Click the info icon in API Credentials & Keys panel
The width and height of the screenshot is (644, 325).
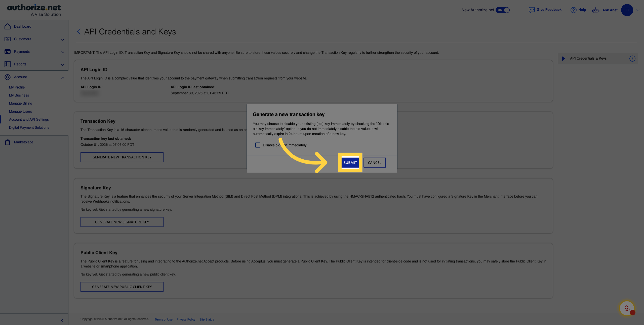pyautogui.click(x=632, y=59)
